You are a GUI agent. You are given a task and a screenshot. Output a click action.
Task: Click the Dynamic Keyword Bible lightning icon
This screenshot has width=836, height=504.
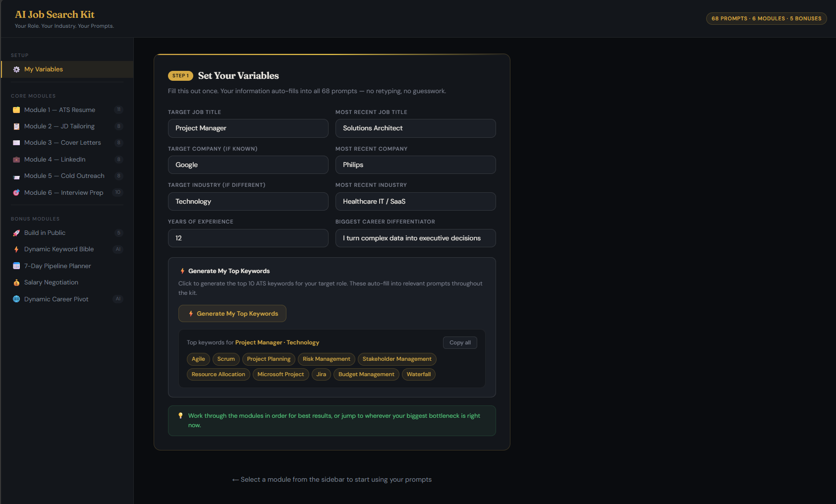[x=16, y=249]
